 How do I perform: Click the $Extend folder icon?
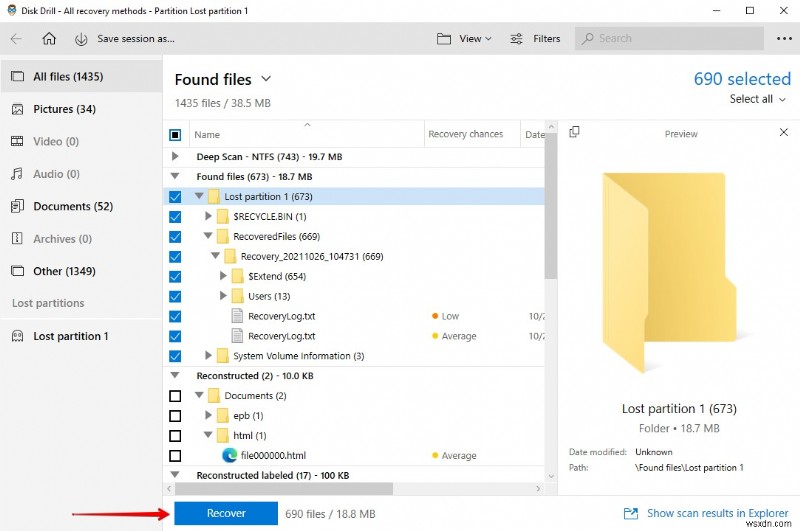click(237, 276)
